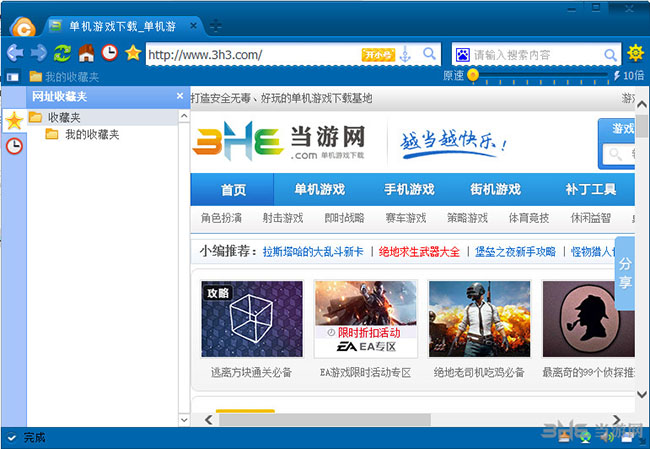650x449 pixels.
Task: Open 堡垒之夜新手攻略 recommendation link
Action: click(515, 252)
